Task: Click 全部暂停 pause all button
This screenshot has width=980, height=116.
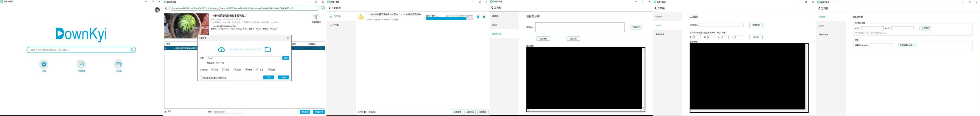Action: [x=458, y=112]
